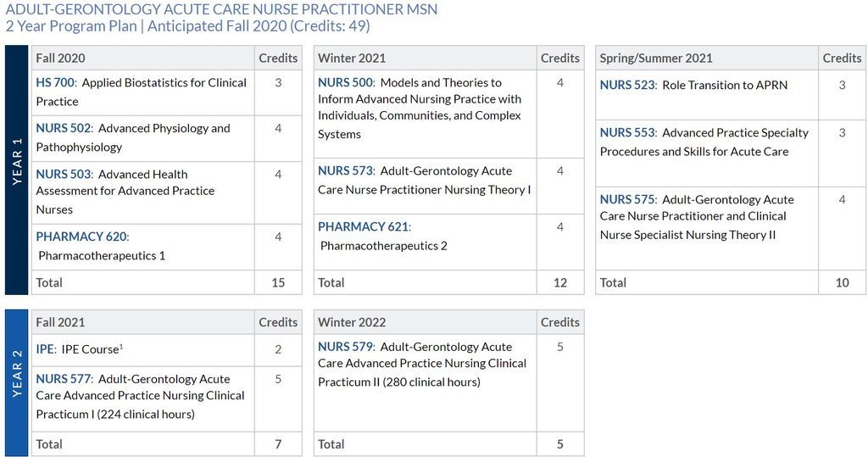868x457 pixels.
Task: Click the IPE Course footnote superscript
Action: [121, 347]
